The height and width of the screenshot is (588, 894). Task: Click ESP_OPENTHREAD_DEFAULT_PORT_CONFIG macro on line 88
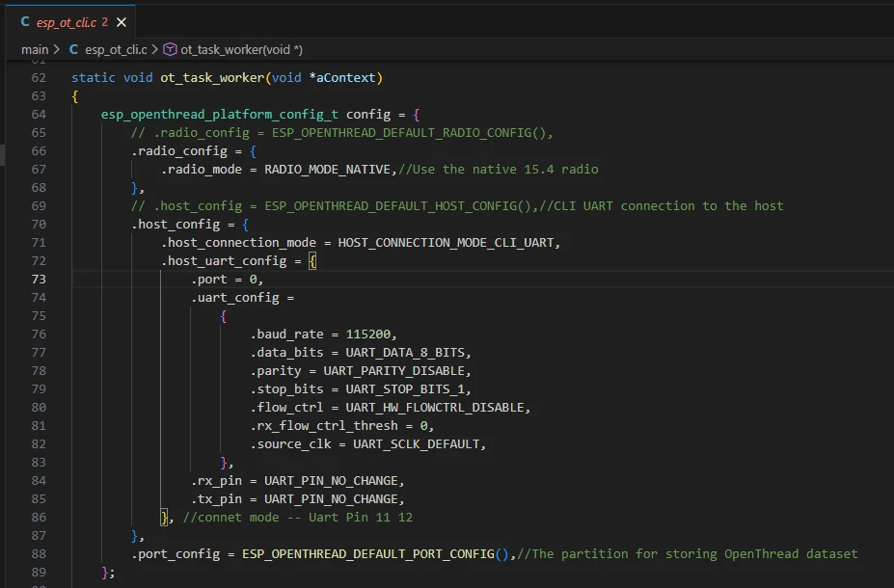(x=370, y=554)
